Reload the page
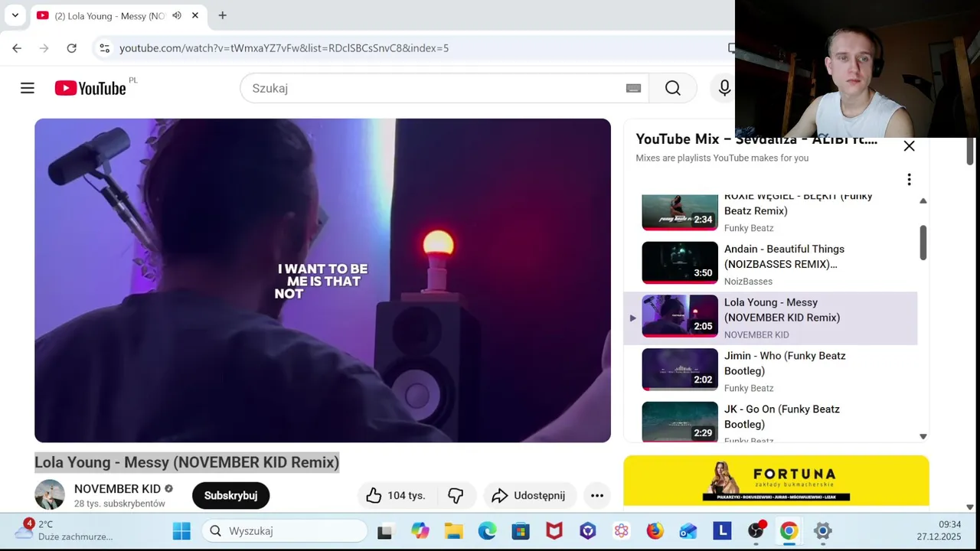The width and height of the screenshot is (980, 551). 71,48
